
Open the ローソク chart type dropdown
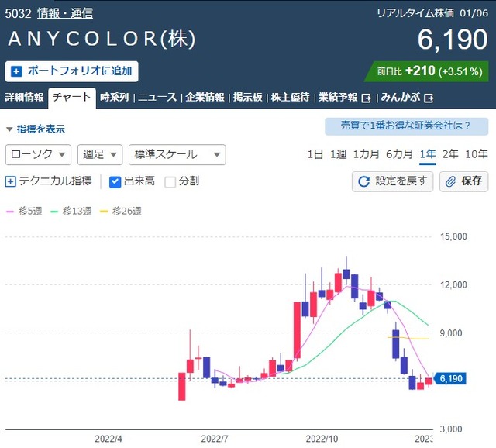38,155
